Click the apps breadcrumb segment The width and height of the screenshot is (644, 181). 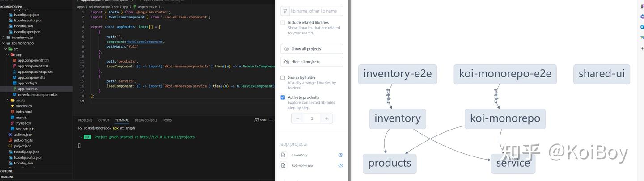[80, 7]
